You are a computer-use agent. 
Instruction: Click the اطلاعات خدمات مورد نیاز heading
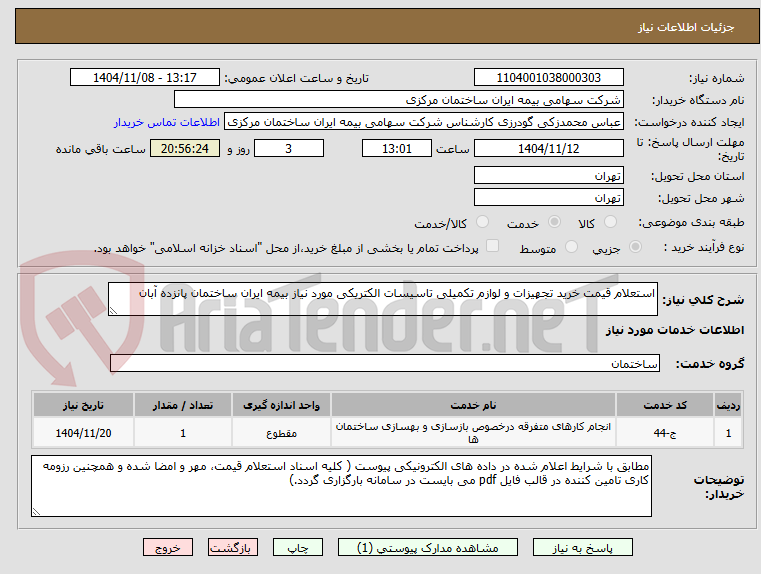675,330
